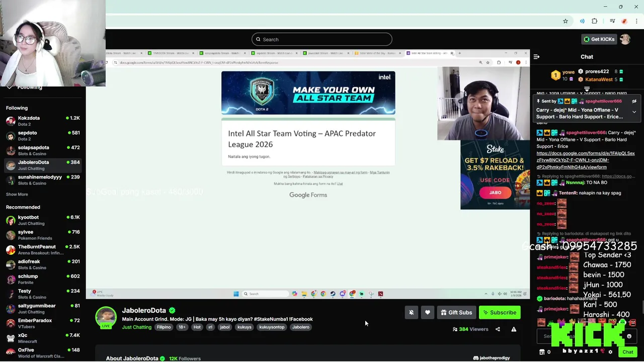This screenshot has width=644, height=362.
Task: Open xQc's recommended channel
Action: point(43,338)
